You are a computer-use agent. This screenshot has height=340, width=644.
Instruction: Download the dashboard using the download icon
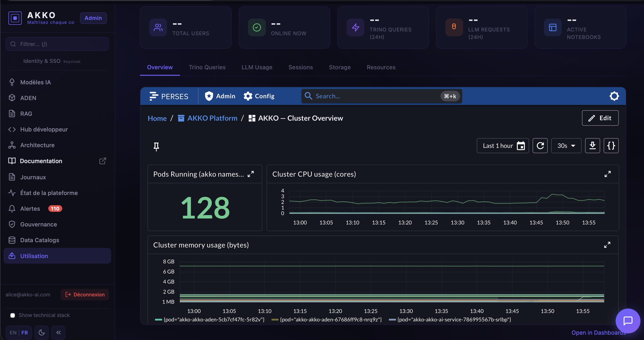coord(592,146)
